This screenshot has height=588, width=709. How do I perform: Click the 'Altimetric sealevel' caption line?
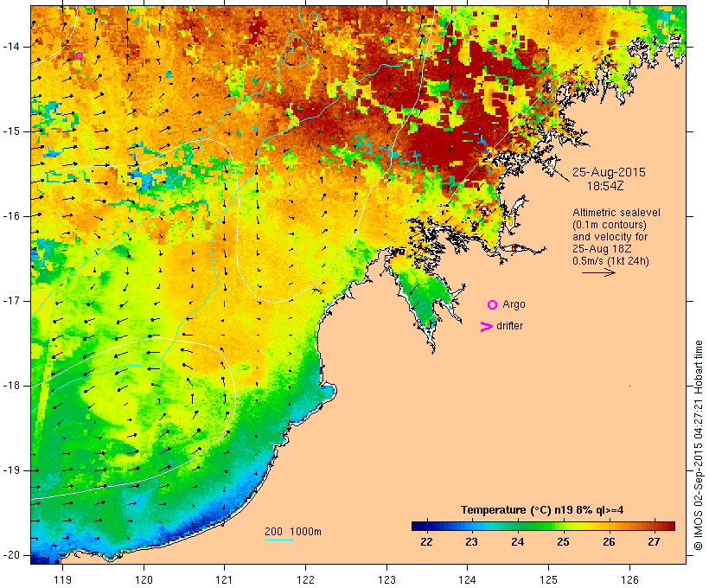[616, 213]
